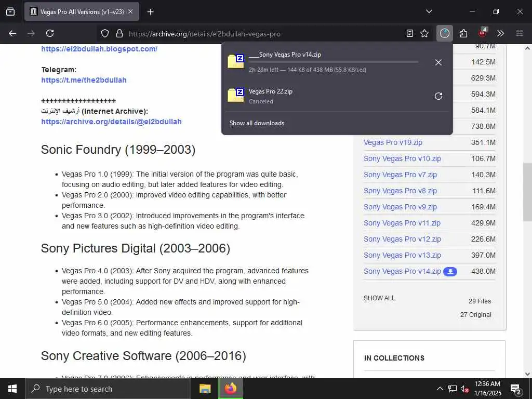Screen dimensions: 532x399
Task: Click the Vegas Pro 22.zip file icon in downloads
Action: coord(236,95)
